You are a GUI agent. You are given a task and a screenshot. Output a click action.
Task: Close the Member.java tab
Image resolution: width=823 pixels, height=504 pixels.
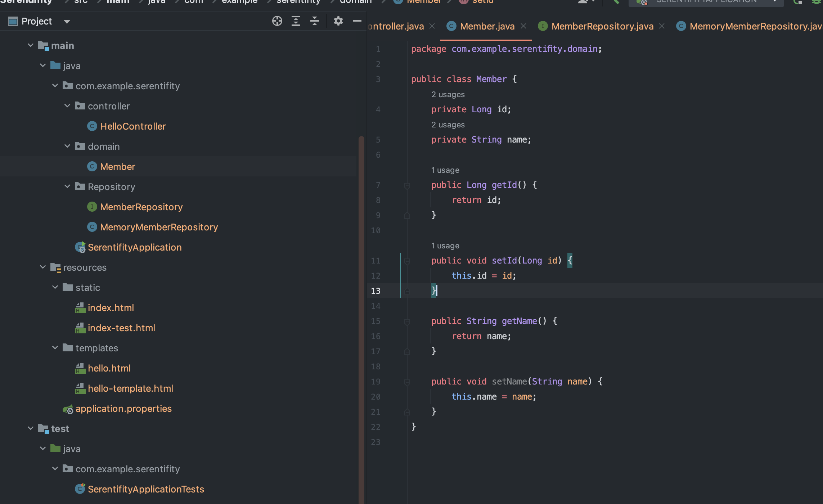click(x=524, y=26)
